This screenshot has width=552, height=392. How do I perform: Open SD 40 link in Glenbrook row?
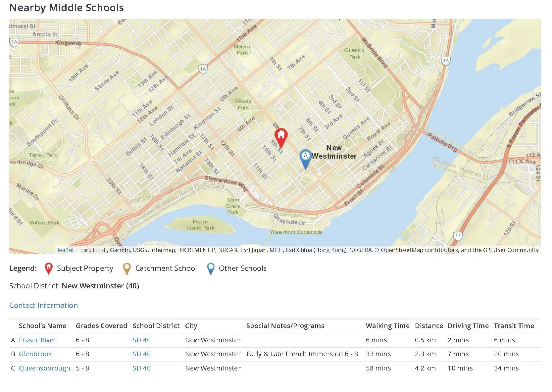pos(142,354)
